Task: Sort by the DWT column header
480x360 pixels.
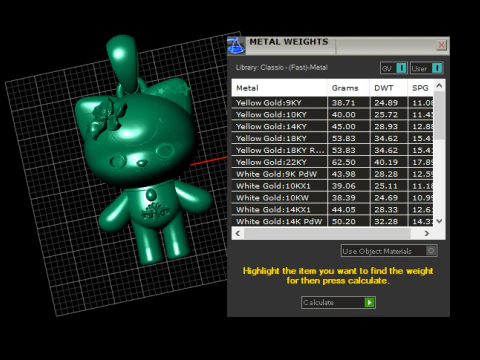Action: click(x=388, y=88)
